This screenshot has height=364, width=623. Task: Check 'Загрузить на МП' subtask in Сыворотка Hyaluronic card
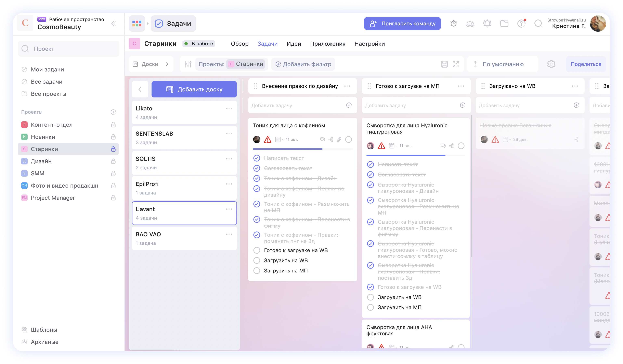pos(370,307)
